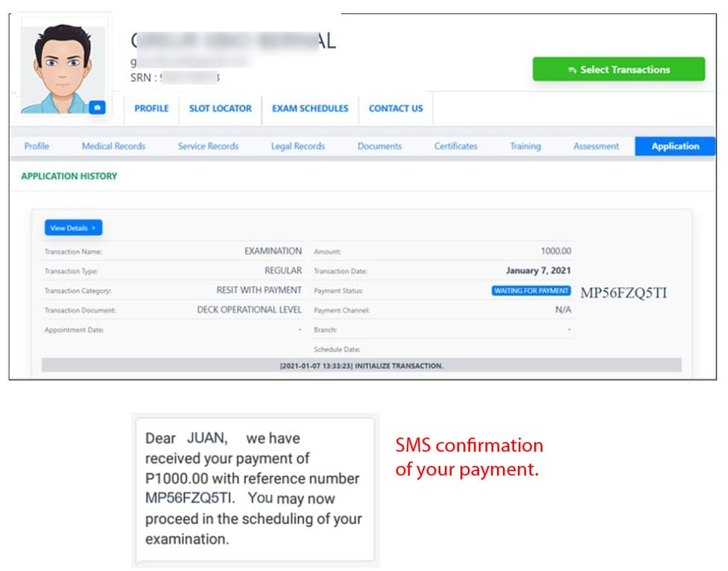Click the WAITING FOR PAYMENT status badge
Image resolution: width=728 pixels, height=571 pixels.
tap(531, 291)
